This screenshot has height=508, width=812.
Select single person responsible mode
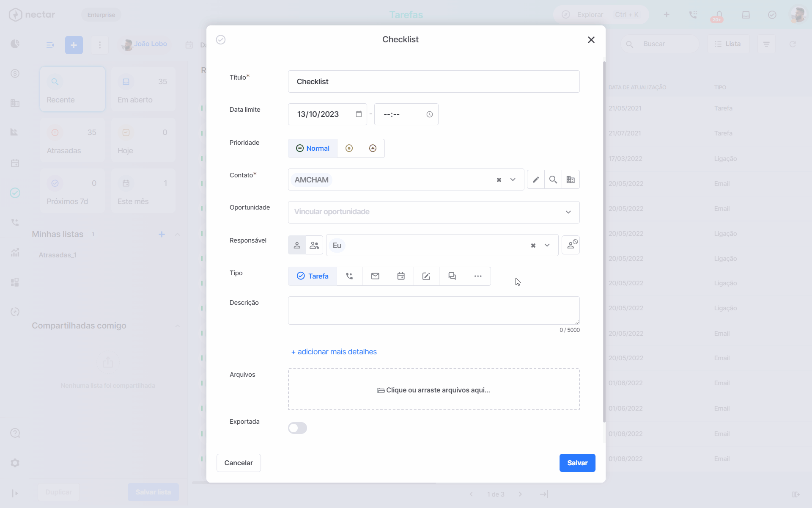tap(297, 245)
